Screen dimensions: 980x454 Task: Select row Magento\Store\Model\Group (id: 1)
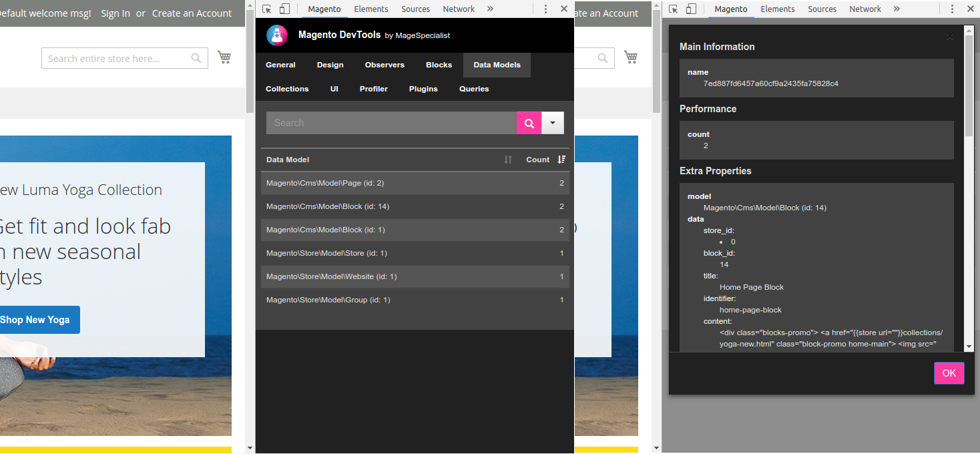[415, 300]
